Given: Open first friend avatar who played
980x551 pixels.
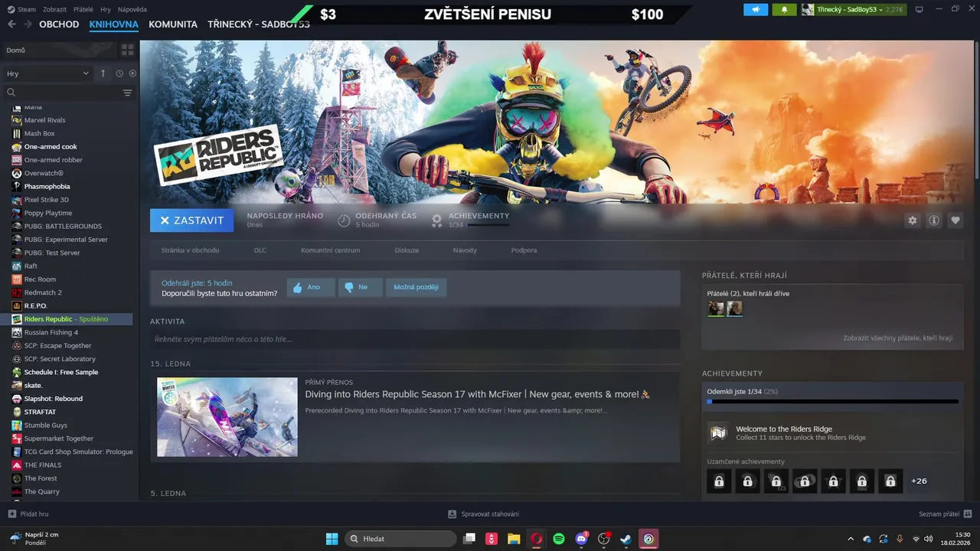Looking at the screenshot, I should click(716, 308).
